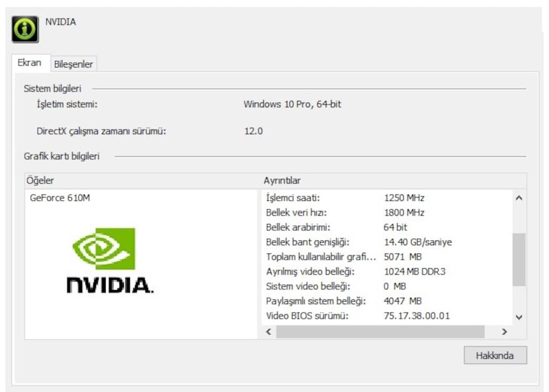
Task: Click the vertical scrollbar thumb in details
Action: (x=519, y=260)
